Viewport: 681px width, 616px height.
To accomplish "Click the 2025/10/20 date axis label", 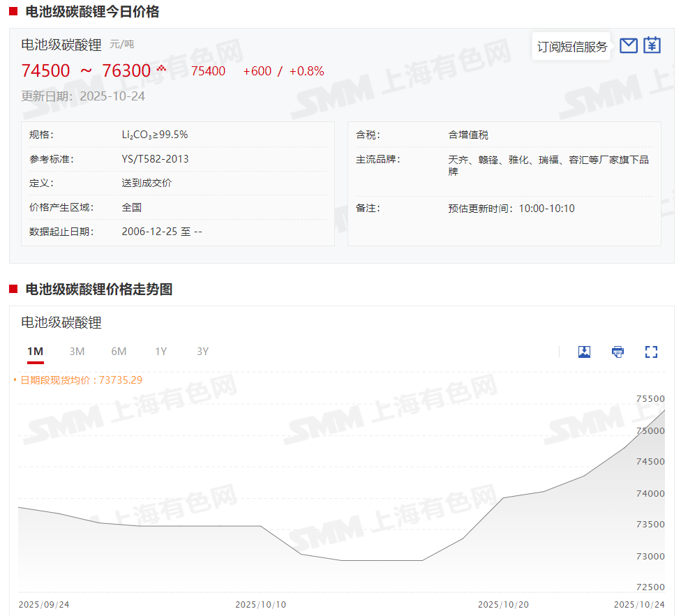I will 502,604.
